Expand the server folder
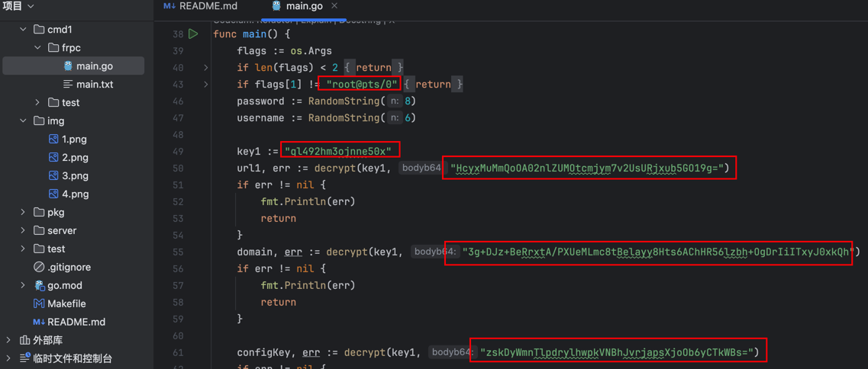Viewport: 868px width, 369px height. point(23,230)
